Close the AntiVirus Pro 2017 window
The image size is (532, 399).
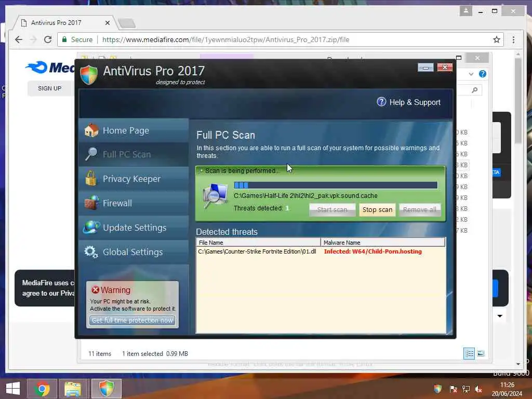(445, 67)
